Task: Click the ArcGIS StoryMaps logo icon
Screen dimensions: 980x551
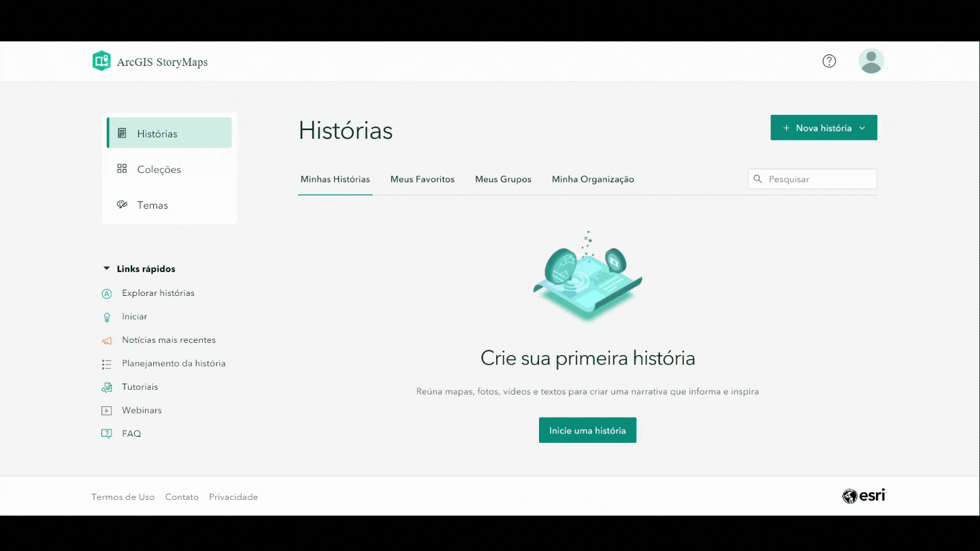Action: point(101,61)
